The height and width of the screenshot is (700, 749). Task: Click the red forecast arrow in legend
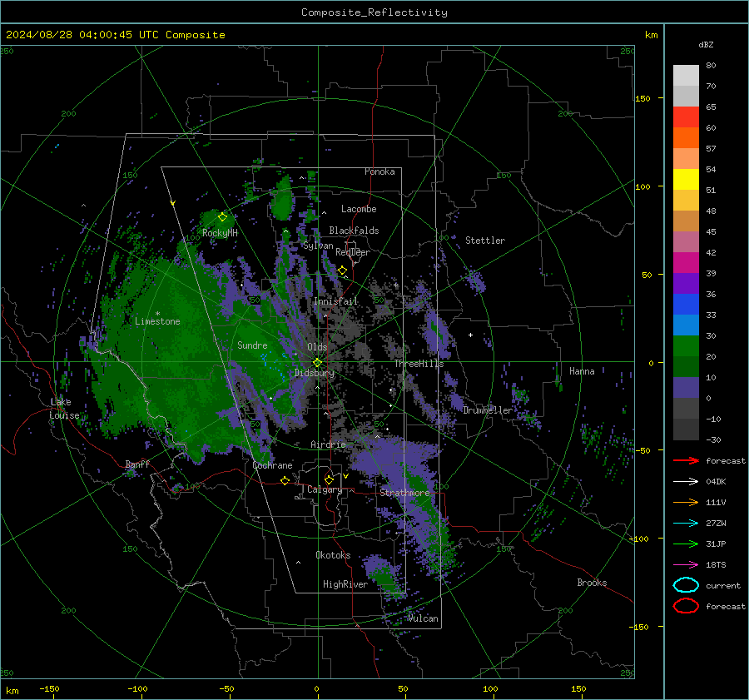[686, 460]
